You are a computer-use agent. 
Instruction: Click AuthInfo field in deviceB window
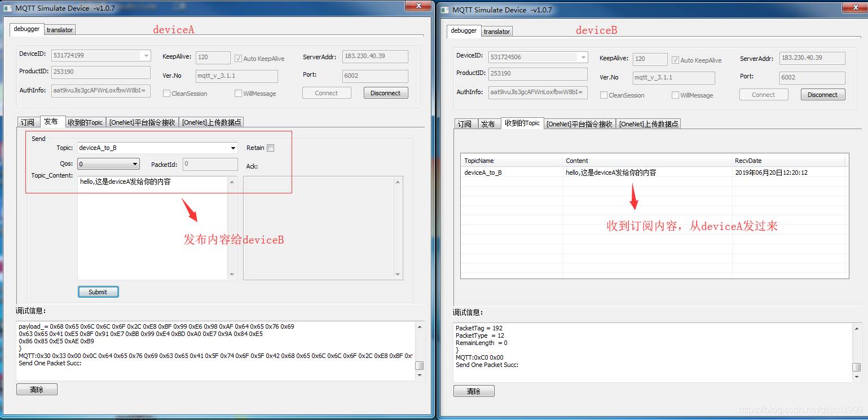538,92
